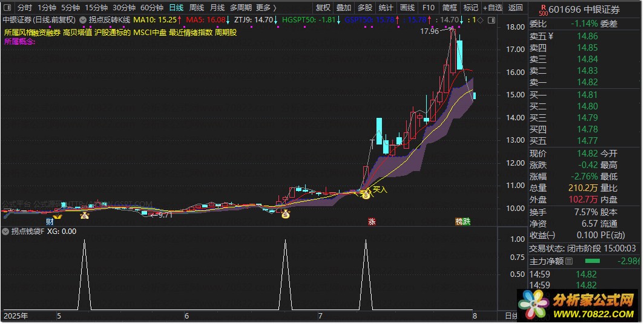Expand the 更多 periods menu
This screenshot has width=644, height=324.
point(266,8)
